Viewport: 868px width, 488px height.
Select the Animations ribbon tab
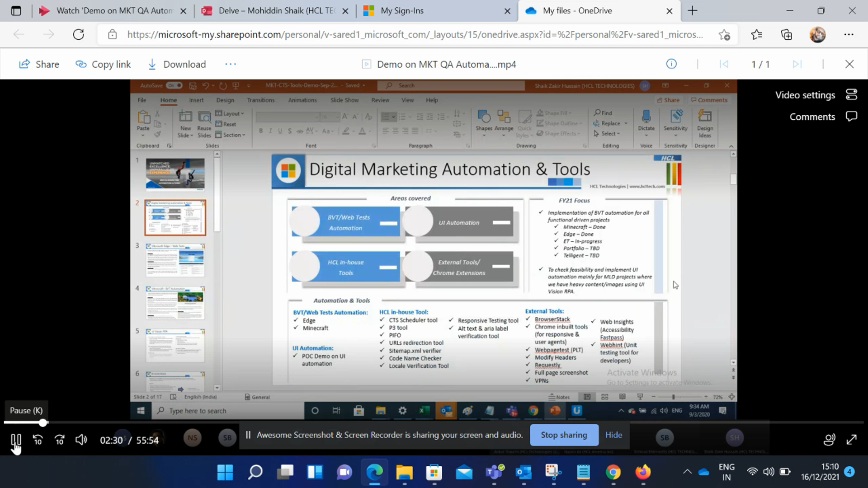(302, 100)
